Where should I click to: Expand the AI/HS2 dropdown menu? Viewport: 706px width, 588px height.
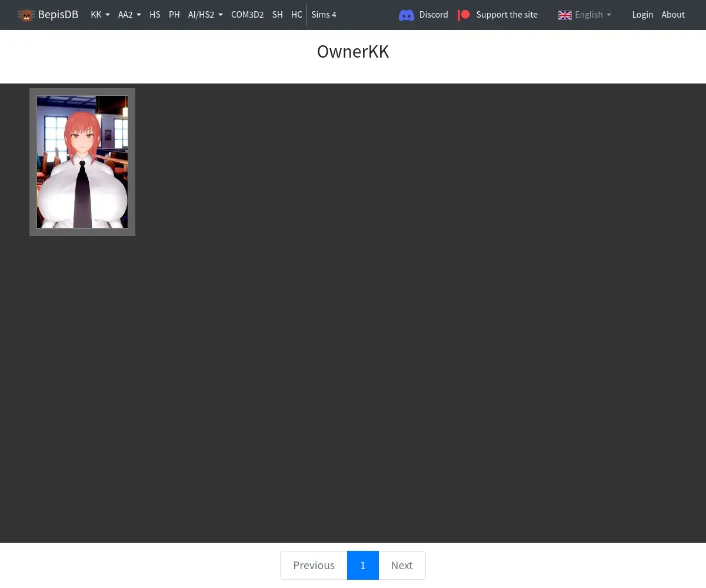[205, 15]
